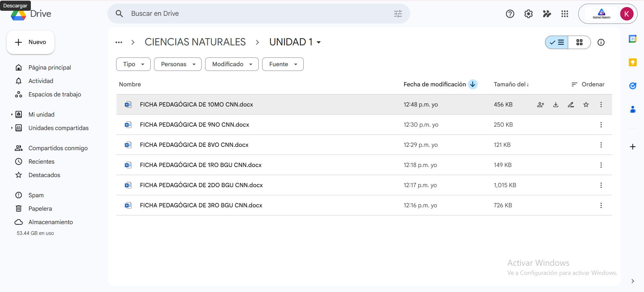This screenshot has height=292, width=644.
Task: Open Google Keep in the side panel
Action: coord(633,62)
